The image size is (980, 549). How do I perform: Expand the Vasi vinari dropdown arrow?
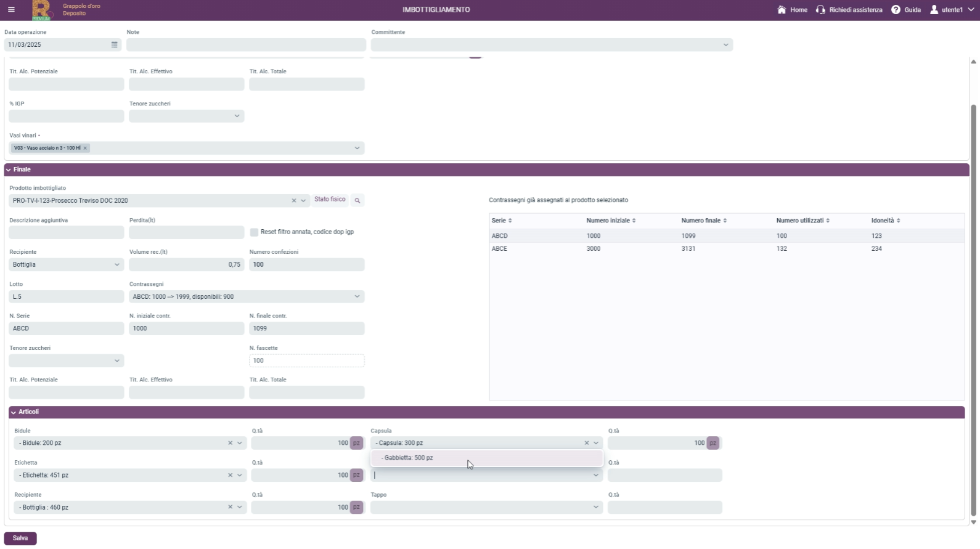pos(357,148)
